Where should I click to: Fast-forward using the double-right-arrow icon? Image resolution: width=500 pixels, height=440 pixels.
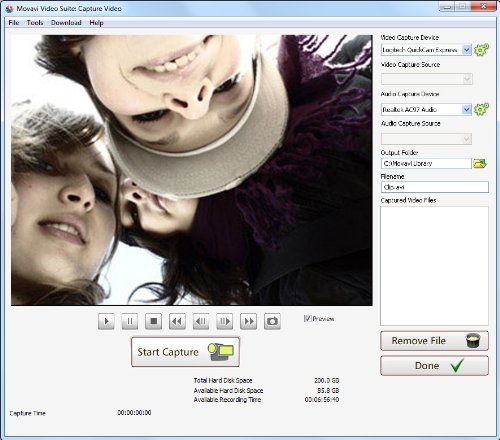tap(249, 321)
